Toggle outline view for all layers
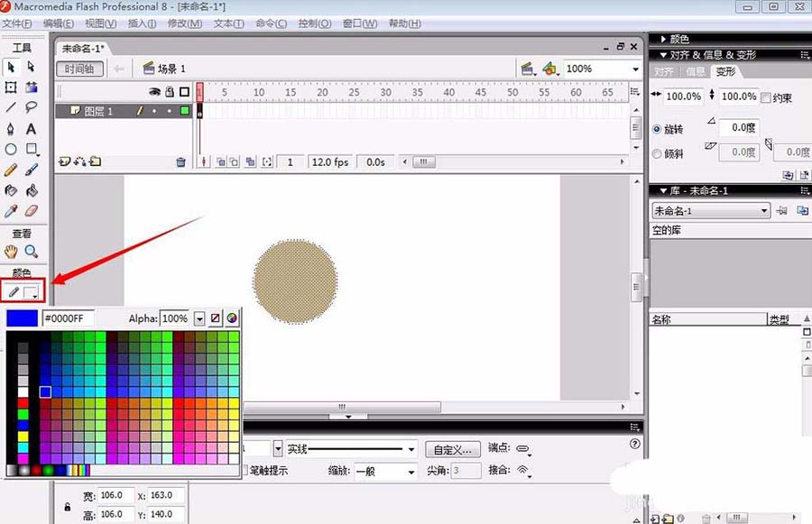The height and width of the screenshot is (524, 812). (x=184, y=92)
